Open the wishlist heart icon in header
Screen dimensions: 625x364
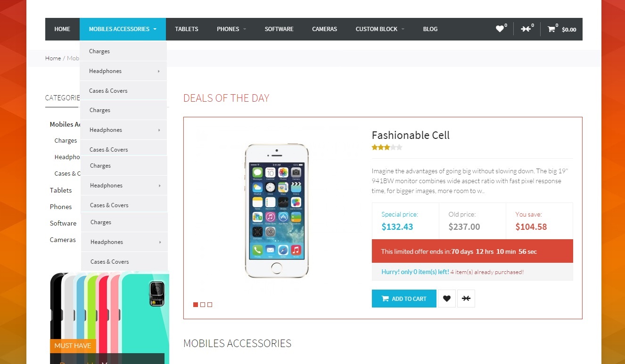pos(500,29)
